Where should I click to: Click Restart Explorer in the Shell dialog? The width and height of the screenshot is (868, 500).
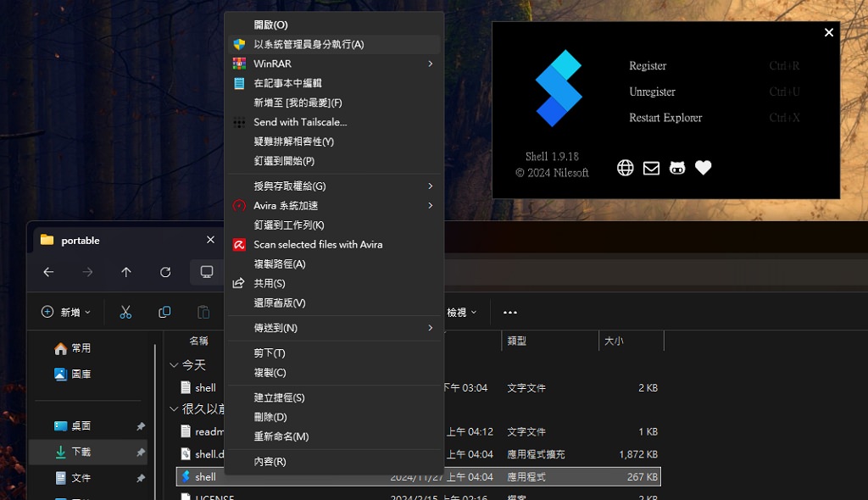click(x=665, y=118)
